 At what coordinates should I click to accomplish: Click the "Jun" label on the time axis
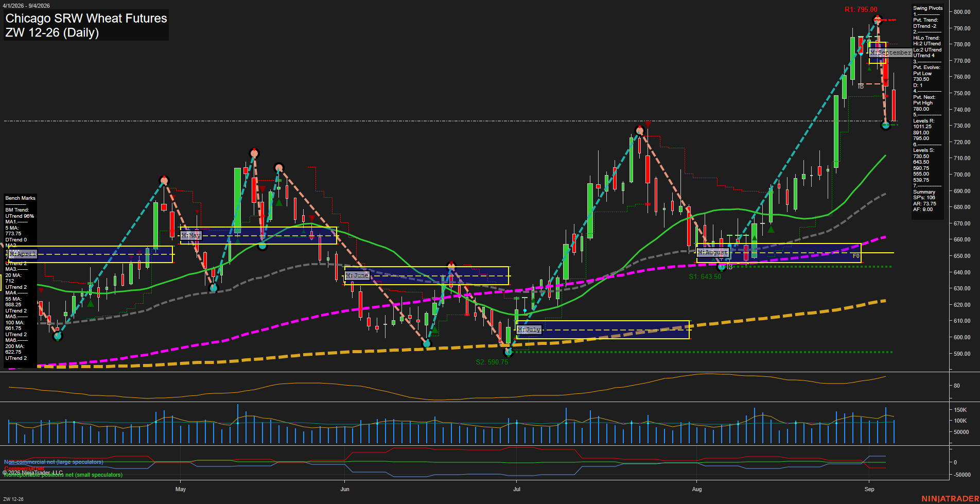point(344,489)
